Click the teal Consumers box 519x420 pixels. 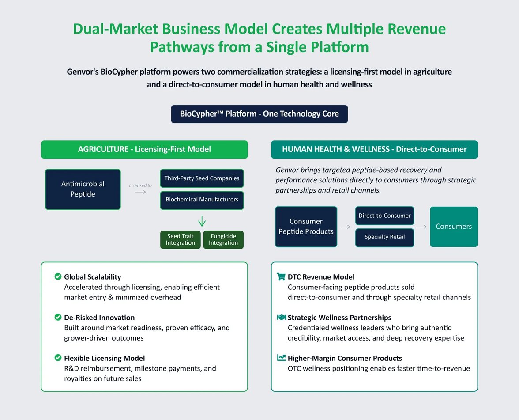[x=454, y=227]
